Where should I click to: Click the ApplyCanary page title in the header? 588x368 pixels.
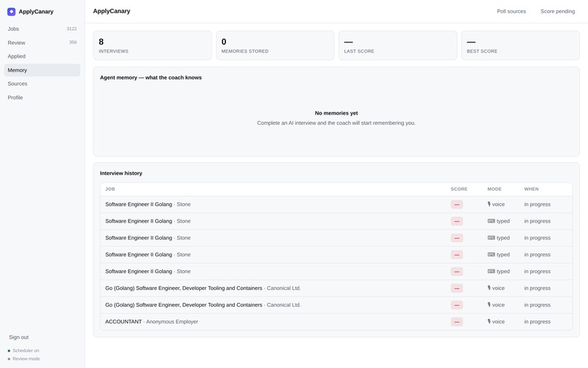112,11
